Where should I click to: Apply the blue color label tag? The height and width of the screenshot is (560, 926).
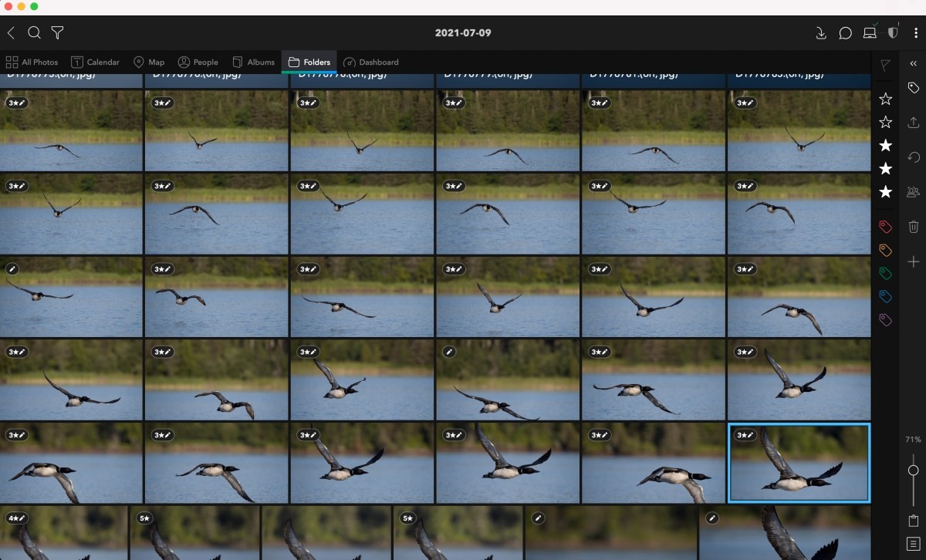click(x=886, y=296)
